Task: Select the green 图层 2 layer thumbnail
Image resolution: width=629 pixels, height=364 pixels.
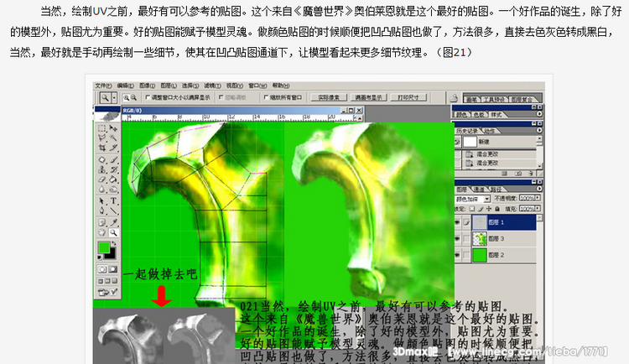Action: pyautogui.click(x=480, y=255)
